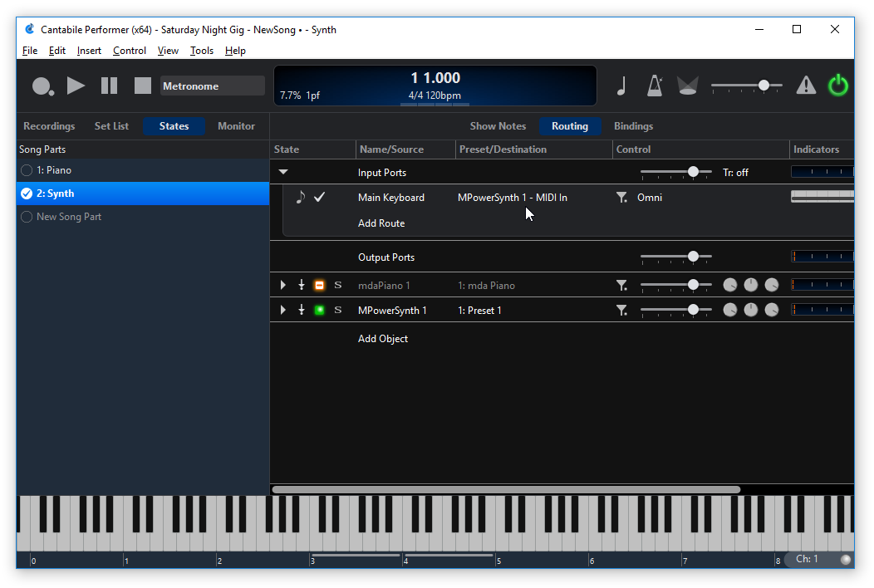This screenshot has width=874, height=588.
Task: Click the middle knob on MPowerSynth 1 row
Action: (x=751, y=310)
